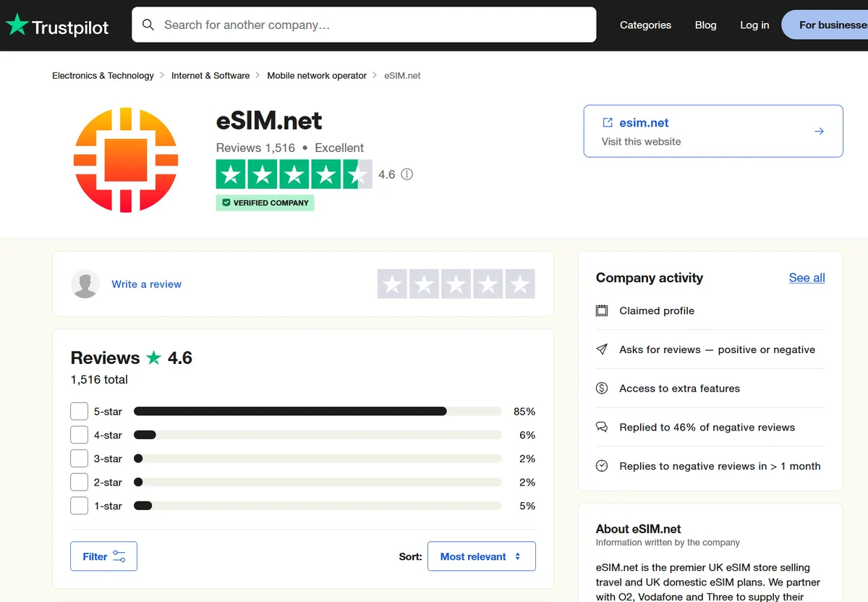Tick the 2-star checkbox

point(80,482)
